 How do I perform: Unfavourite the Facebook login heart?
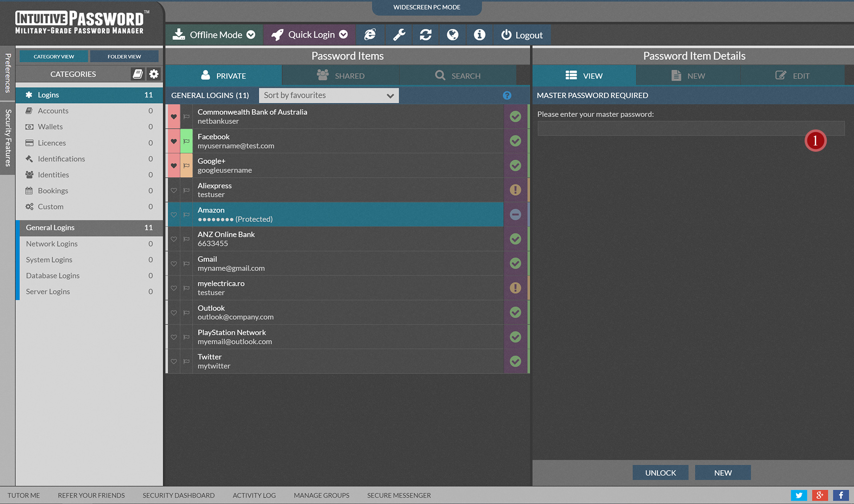click(174, 141)
